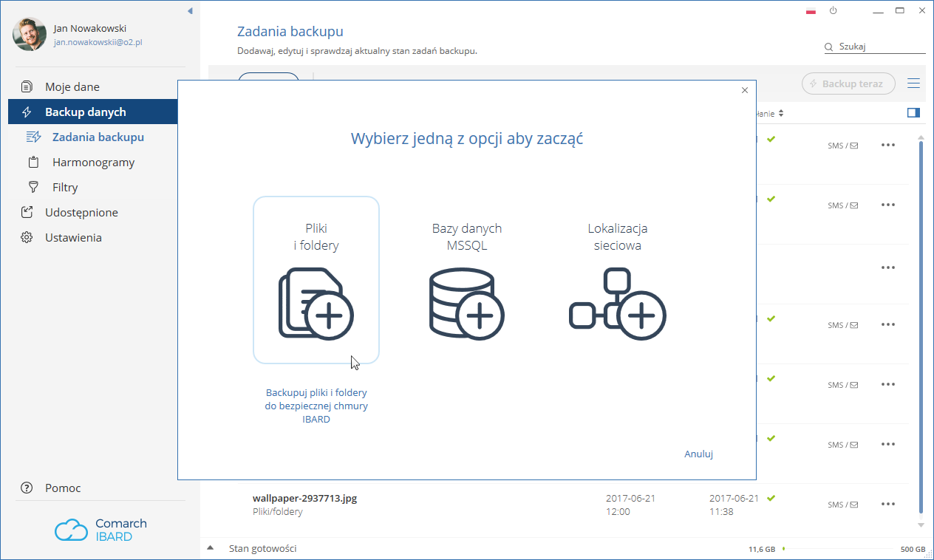The width and height of the screenshot is (934, 560).
Task: Collapse the left sidebar with arrow
Action: [190, 11]
